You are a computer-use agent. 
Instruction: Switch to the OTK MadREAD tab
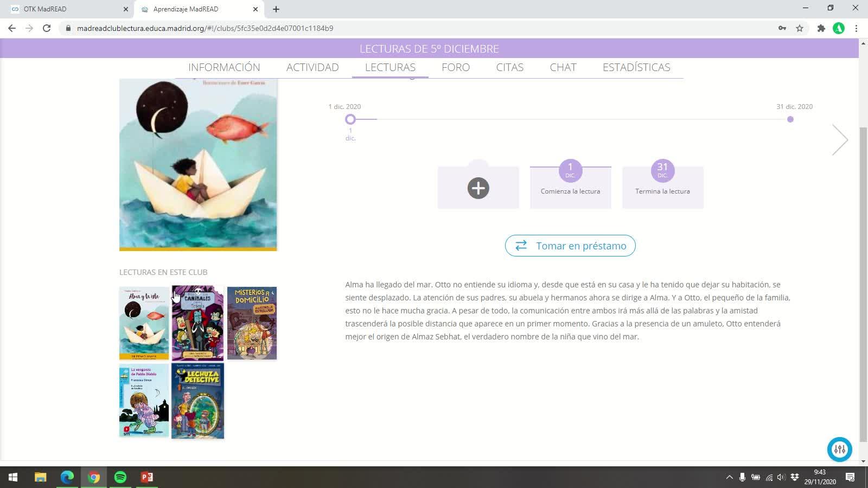(67, 9)
